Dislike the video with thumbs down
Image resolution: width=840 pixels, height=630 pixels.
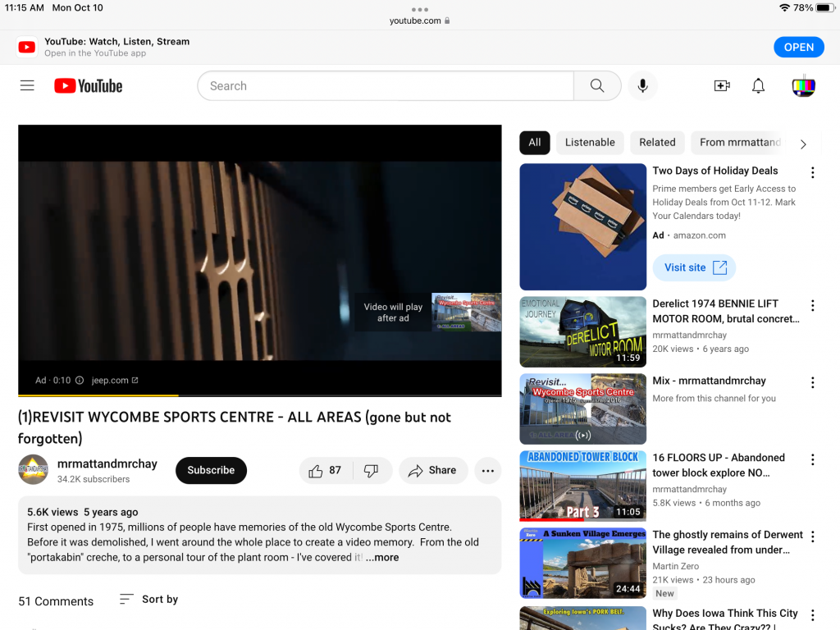pos(371,470)
